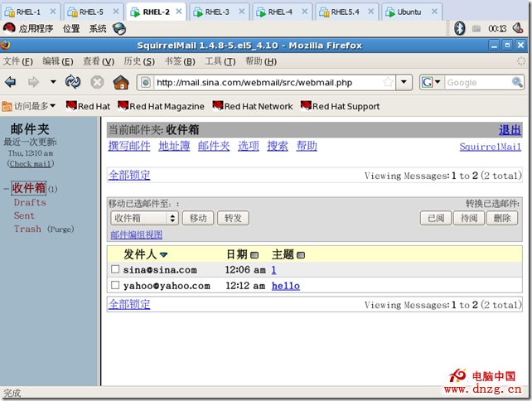Close the RHEL-2 tab
This screenshot has height=401, width=532.
[179, 12]
